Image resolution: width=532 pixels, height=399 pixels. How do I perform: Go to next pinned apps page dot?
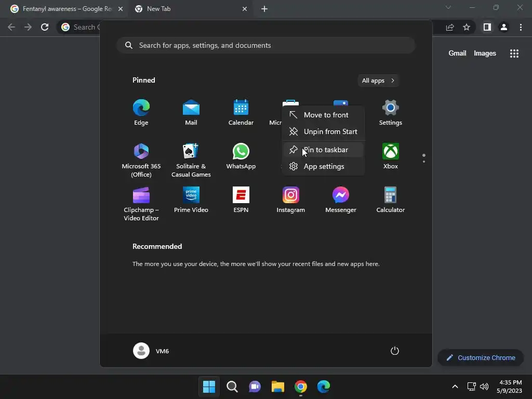(424, 162)
